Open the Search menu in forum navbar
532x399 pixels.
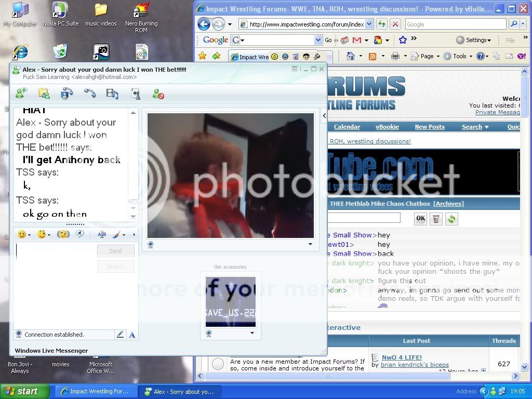click(475, 127)
